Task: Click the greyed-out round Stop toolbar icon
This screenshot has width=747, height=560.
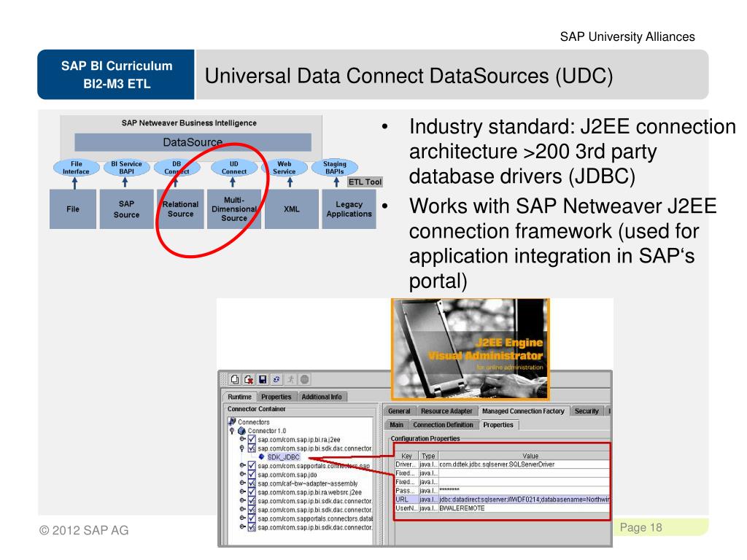Action: (x=305, y=379)
